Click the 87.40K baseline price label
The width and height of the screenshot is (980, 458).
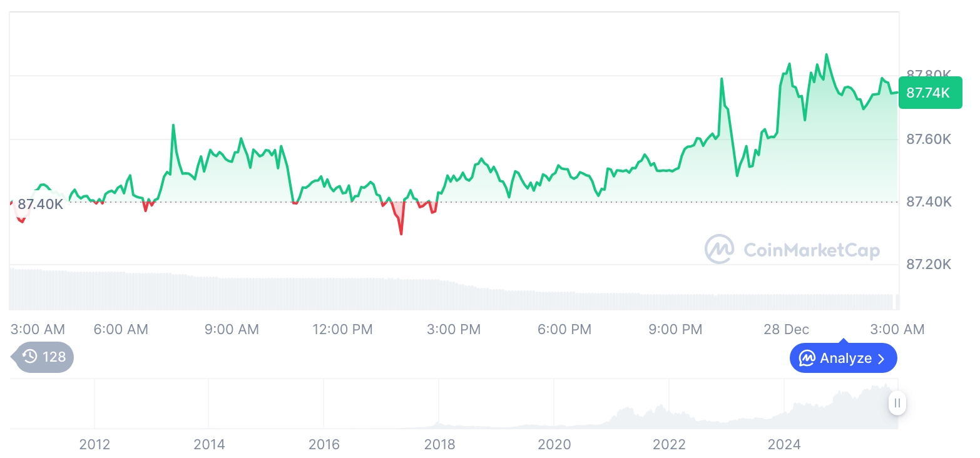pyautogui.click(x=40, y=204)
